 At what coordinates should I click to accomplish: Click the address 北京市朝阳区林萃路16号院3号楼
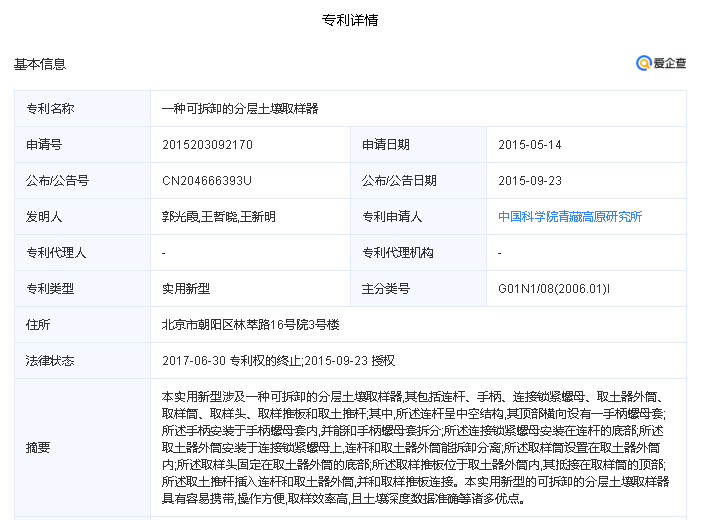point(251,325)
